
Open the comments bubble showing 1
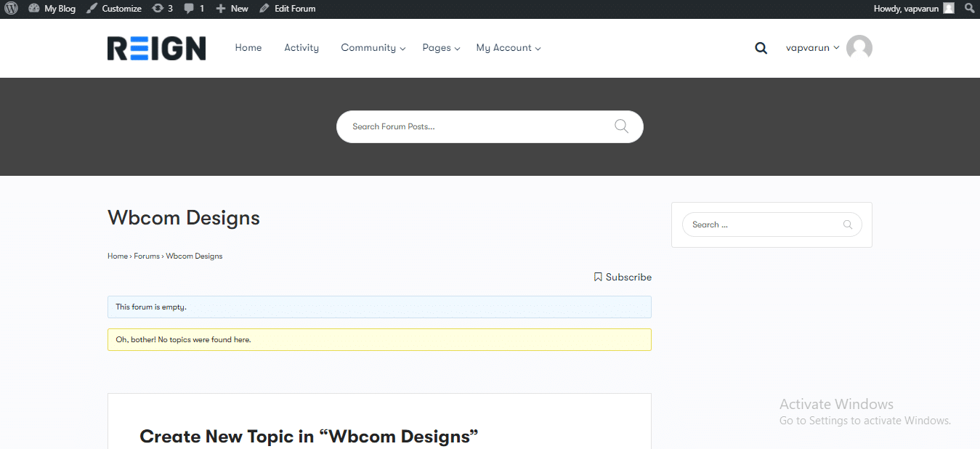194,9
